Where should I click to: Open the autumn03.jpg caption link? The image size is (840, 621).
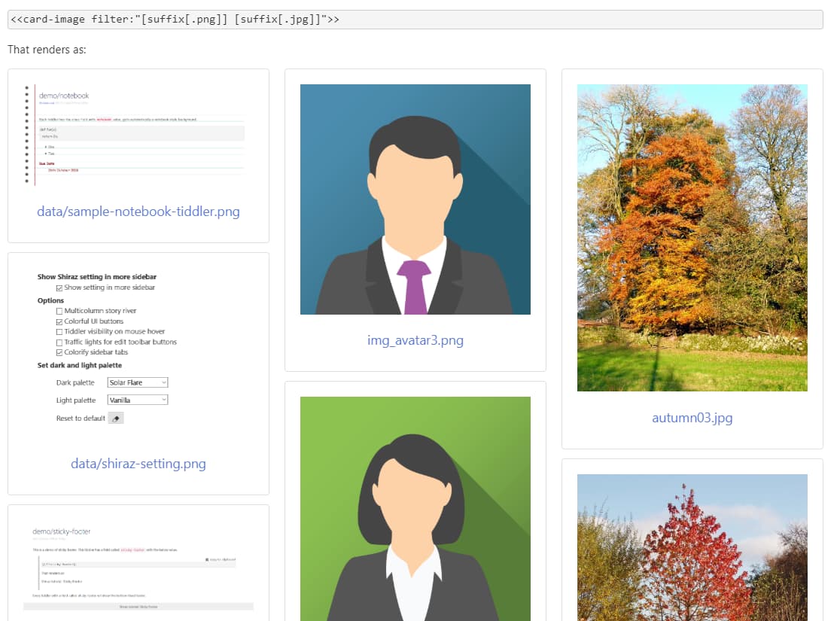[x=692, y=418]
